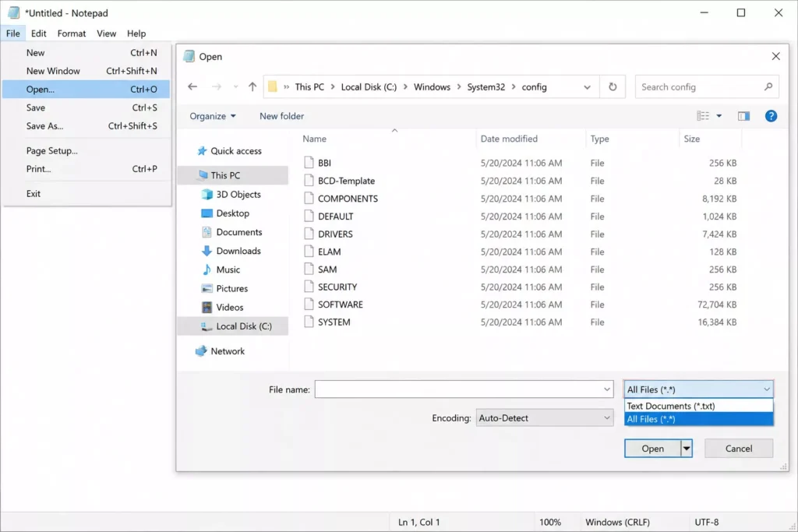Select Save As... menu entry

click(x=86, y=125)
